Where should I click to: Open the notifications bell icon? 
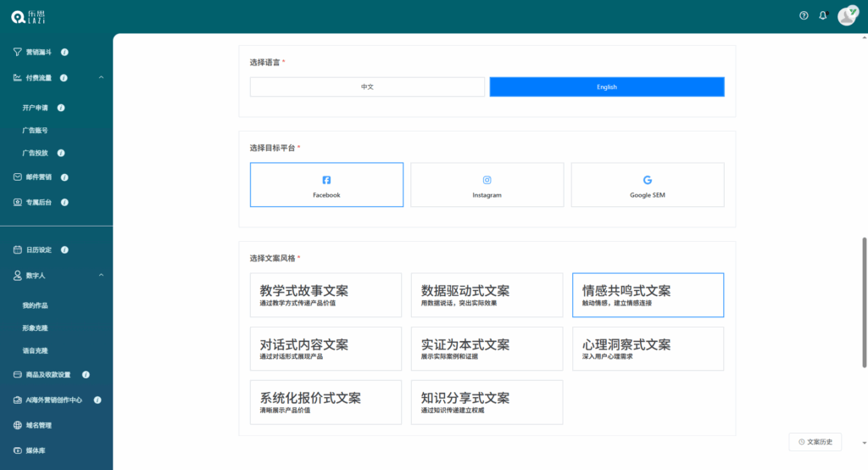822,15
